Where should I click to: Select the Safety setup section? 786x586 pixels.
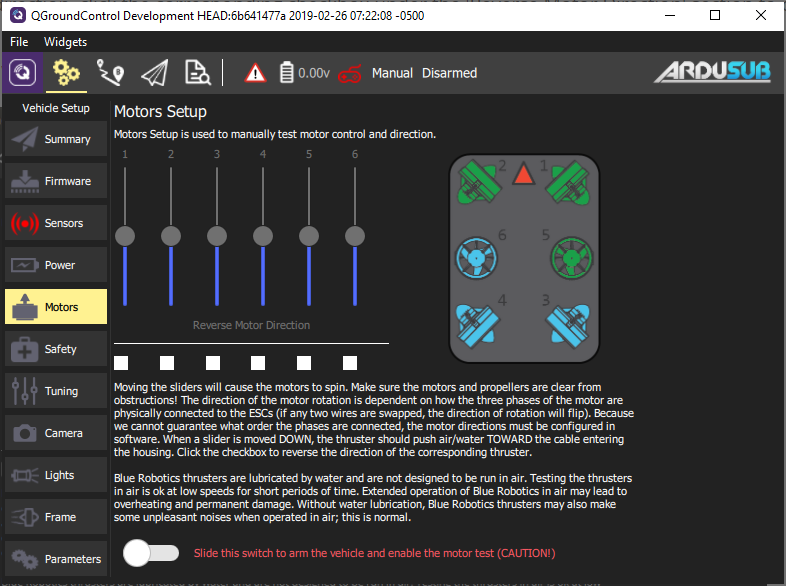(56, 349)
